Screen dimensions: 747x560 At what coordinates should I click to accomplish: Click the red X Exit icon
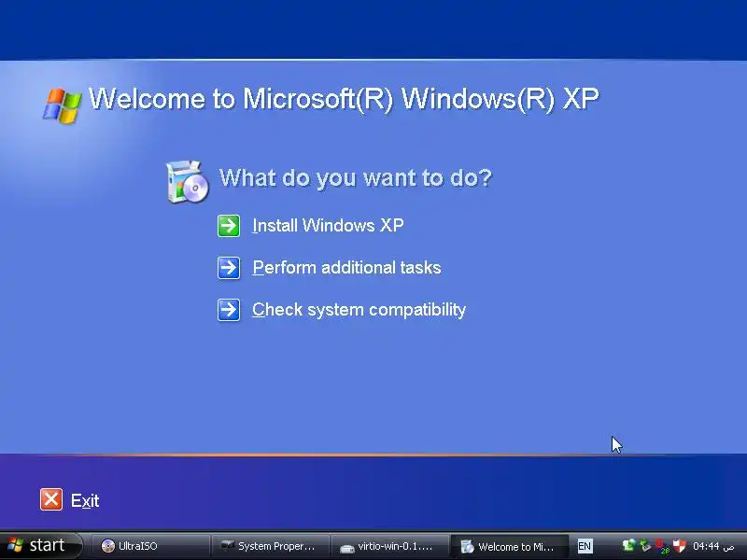click(51, 499)
